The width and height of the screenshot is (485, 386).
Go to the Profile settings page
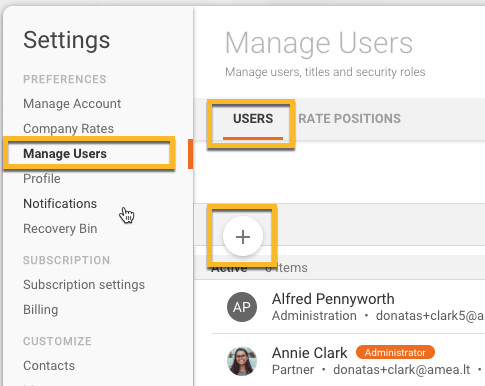[x=42, y=179]
